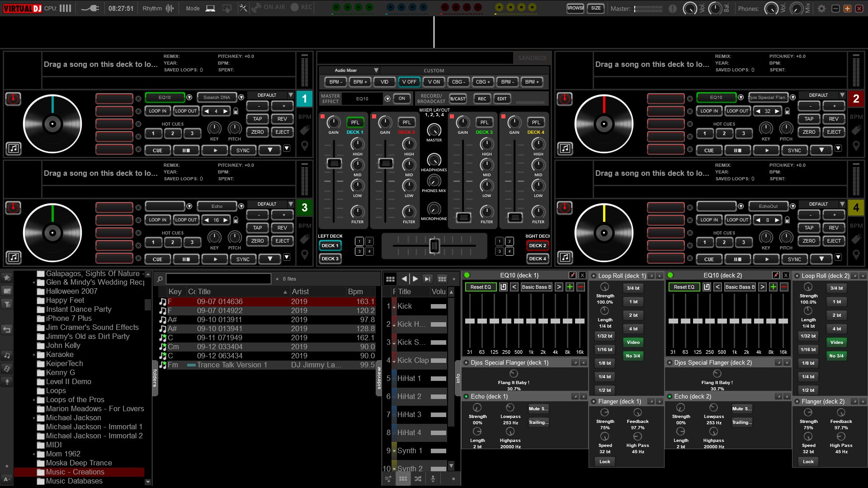The image size is (868, 488).
Task: Sort by the Artist column header
Action: tap(317, 292)
